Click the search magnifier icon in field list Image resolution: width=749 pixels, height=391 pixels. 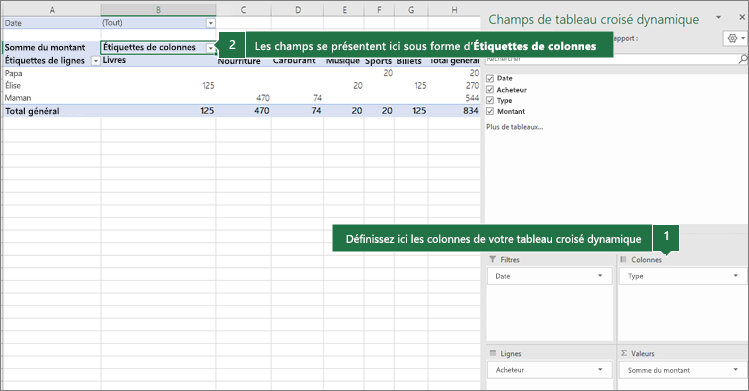pos(743,59)
